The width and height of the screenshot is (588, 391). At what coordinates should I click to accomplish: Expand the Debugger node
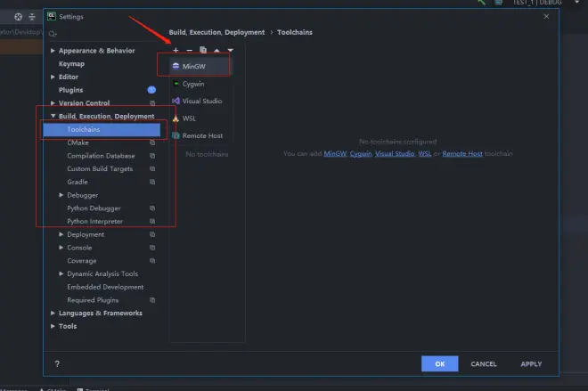click(x=61, y=195)
